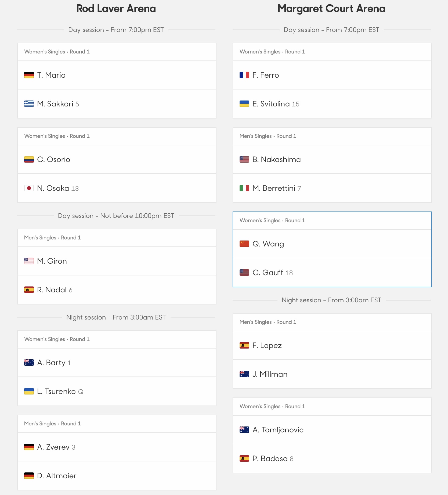The width and height of the screenshot is (448, 495).
Task: Open B. Nakashima player row
Action: click(x=332, y=159)
